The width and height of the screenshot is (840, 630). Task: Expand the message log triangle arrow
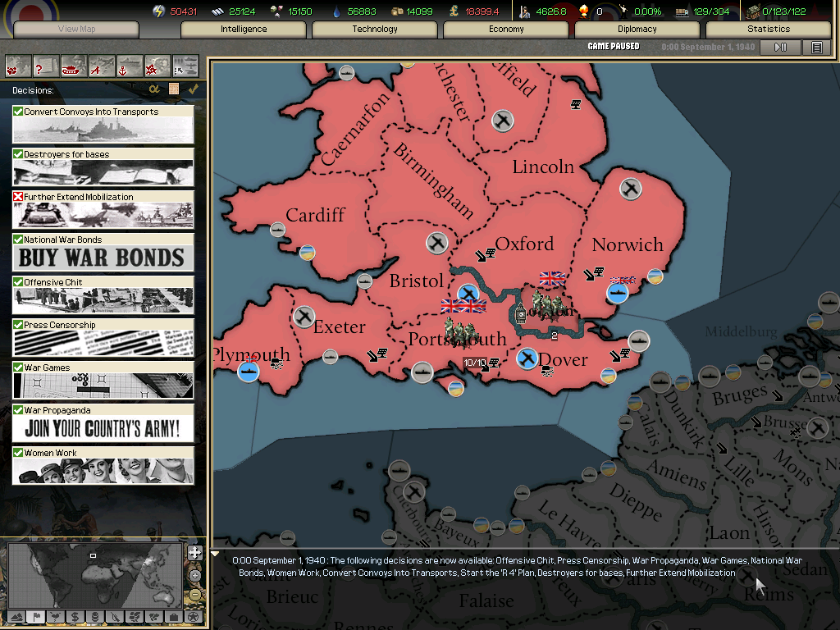pos(215,554)
